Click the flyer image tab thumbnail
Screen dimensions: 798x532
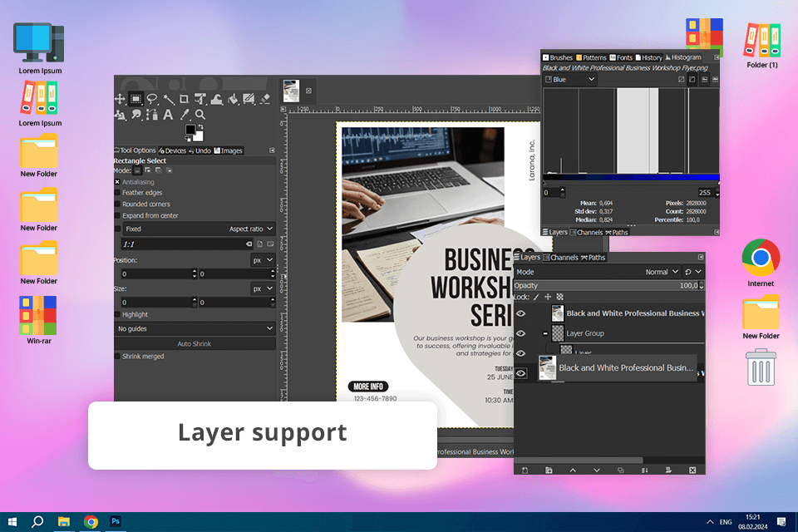[291, 91]
